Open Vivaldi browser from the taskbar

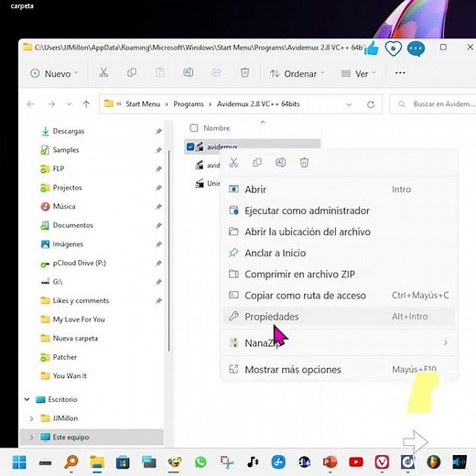(382, 462)
